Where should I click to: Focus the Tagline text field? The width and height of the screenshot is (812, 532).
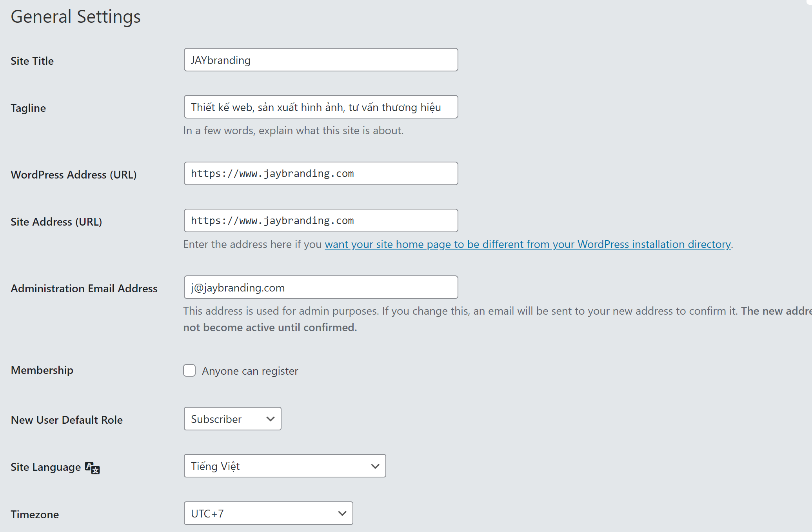pyautogui.click(x=321, y=107)
